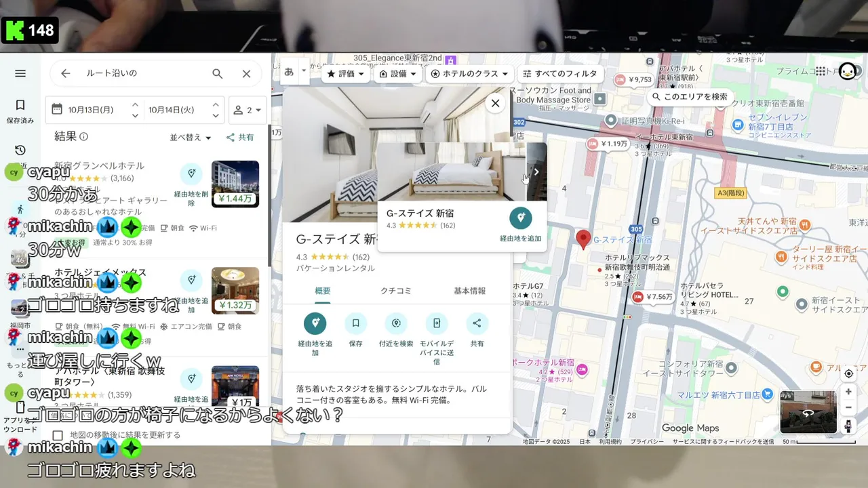Image resolution: width=868 pixels, height=488 pixels.
Task: Decrease the 10月13日 check-in date
Action: point(135,115)
